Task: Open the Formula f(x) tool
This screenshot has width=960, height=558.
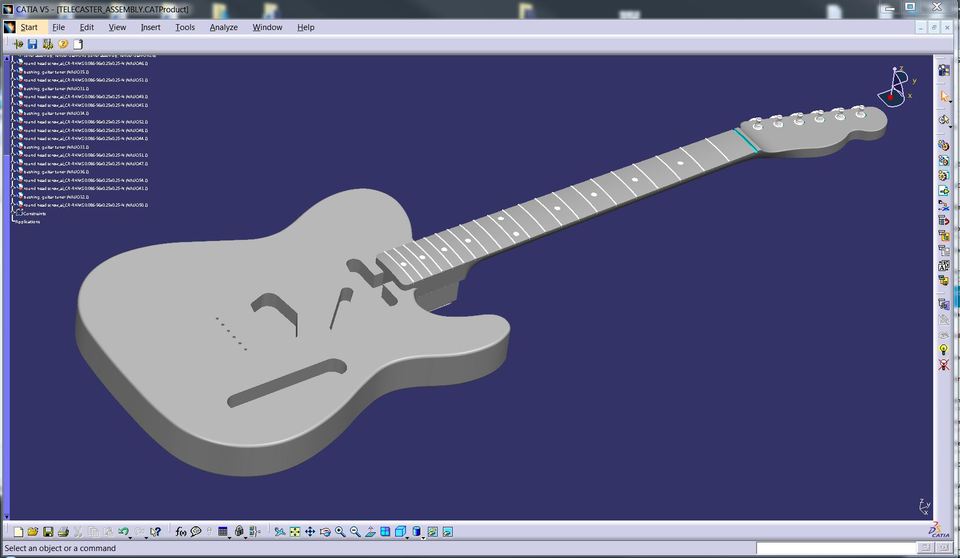Action: 181,532
